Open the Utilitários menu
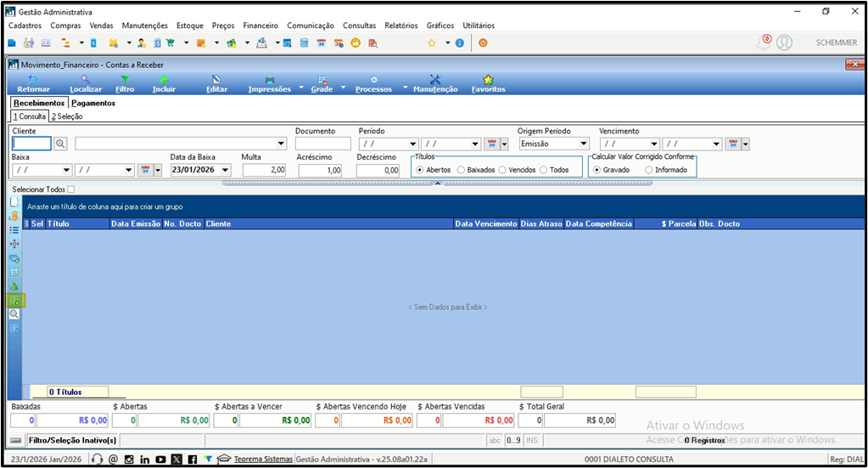 click(479, 25)
